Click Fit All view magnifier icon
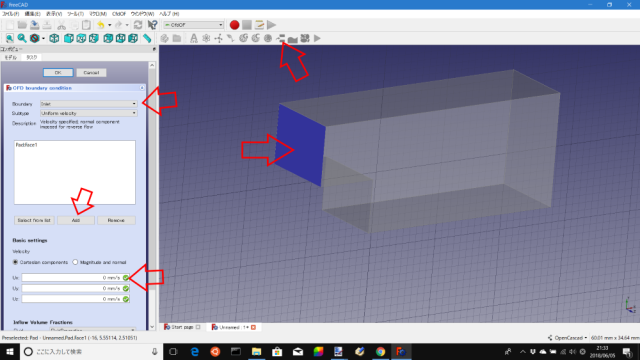This screenshot has width=640, height=360. 9,38
